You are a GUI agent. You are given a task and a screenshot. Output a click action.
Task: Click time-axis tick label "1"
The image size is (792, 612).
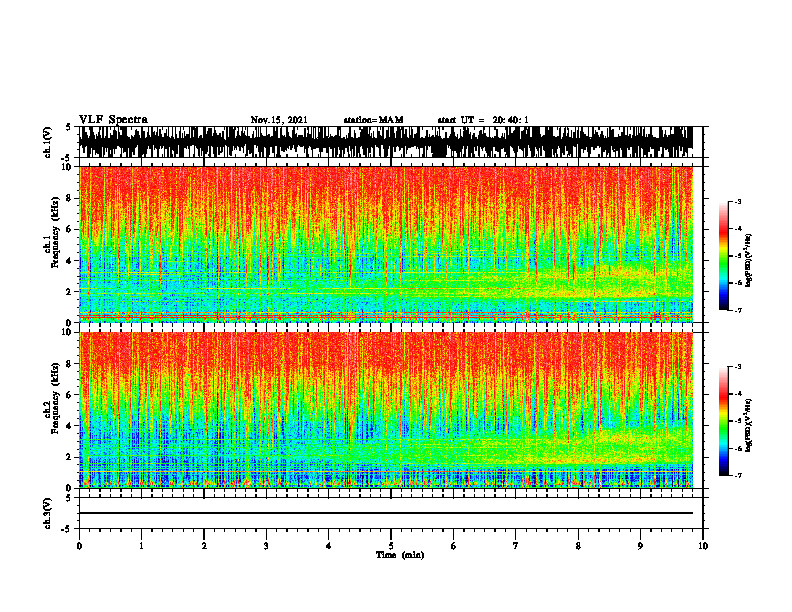pyautogui.click(x=141, y=546)
